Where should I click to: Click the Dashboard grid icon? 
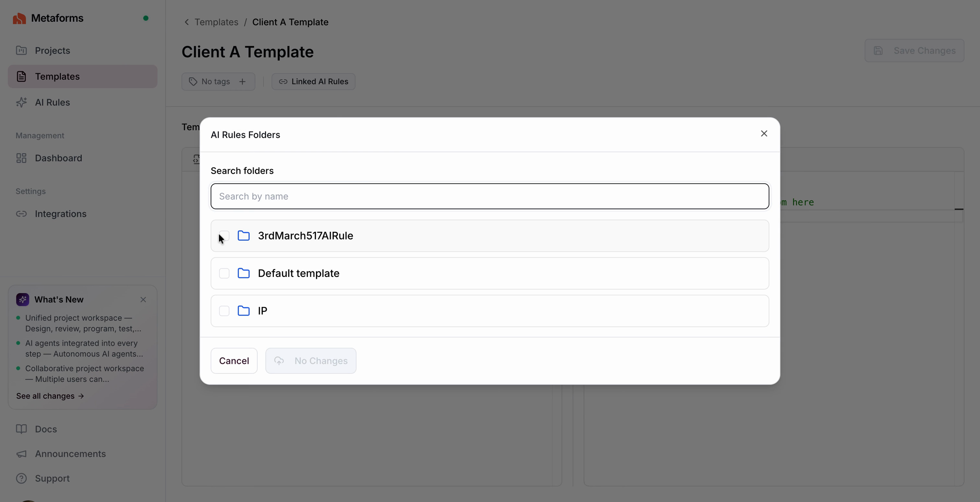21,158
